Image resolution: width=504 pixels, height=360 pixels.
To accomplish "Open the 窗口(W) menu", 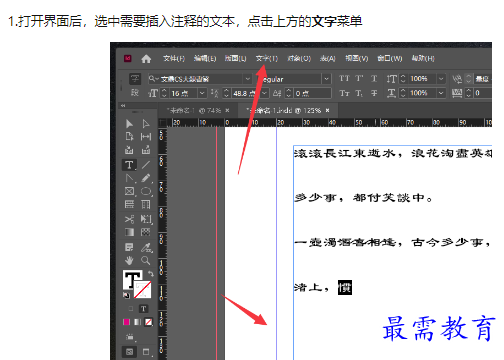I will pyautogui.click(x=390, y=59).
